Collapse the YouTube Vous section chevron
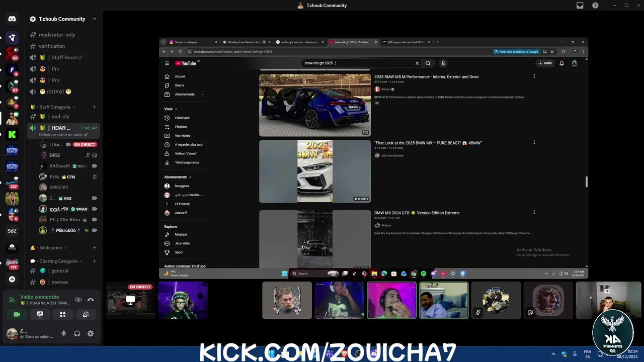The height and width of the screenshot is (362, 644). 176,109
